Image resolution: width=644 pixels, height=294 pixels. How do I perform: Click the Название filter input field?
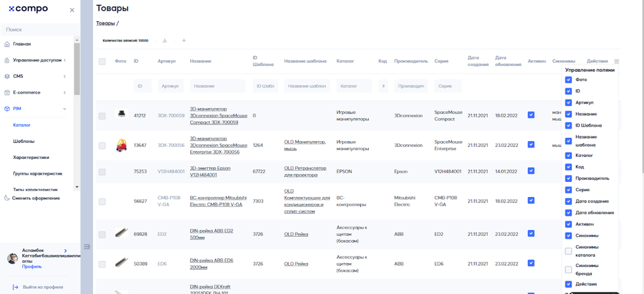[218, 86]
